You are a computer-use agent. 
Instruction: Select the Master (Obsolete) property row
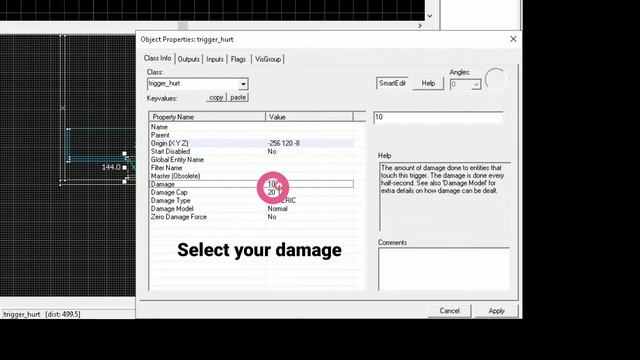click(251, 176)
